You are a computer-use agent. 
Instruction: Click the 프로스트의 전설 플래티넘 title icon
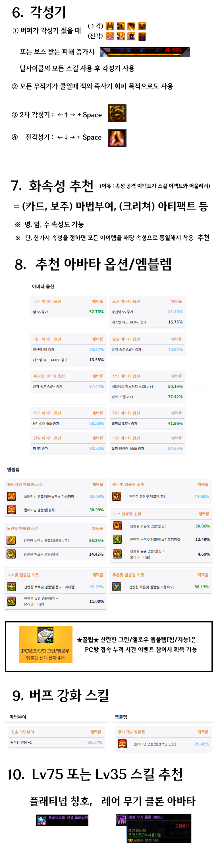(41, 820)
